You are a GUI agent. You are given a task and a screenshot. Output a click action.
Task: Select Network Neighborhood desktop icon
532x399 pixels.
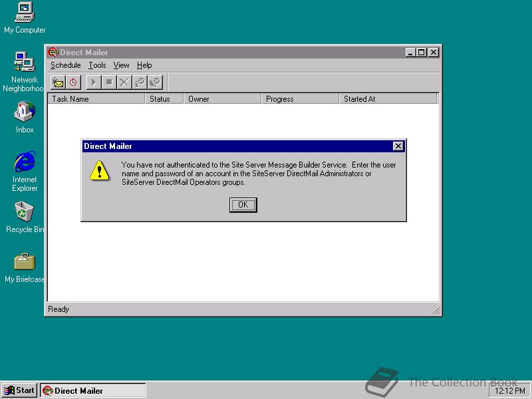(x=24, y=72)
